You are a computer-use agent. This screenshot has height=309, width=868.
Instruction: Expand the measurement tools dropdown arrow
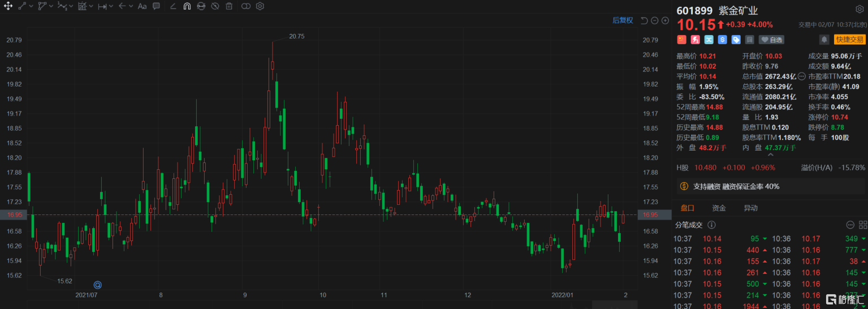coord(111,6)
